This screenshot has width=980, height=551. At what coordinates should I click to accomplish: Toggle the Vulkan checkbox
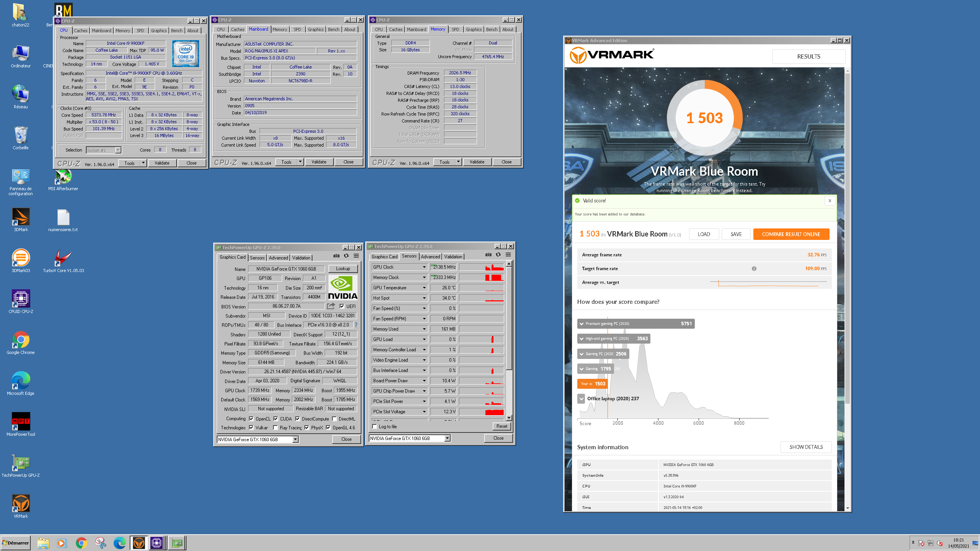tap(251, 427)
